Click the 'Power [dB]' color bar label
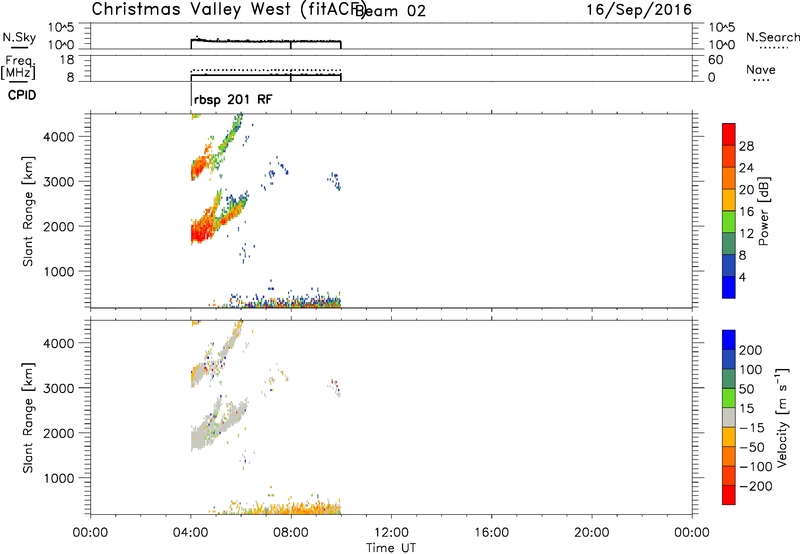 (764, 211)
